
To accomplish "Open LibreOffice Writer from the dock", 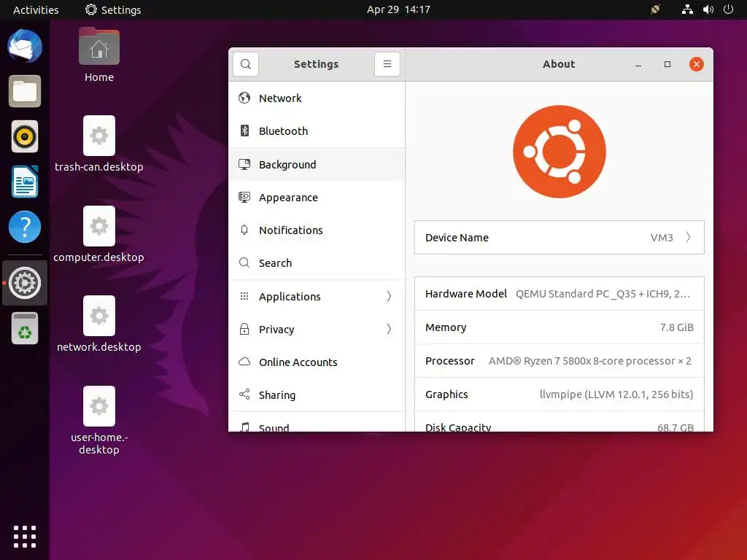I will pyautogui.click(x=25, y=182).
